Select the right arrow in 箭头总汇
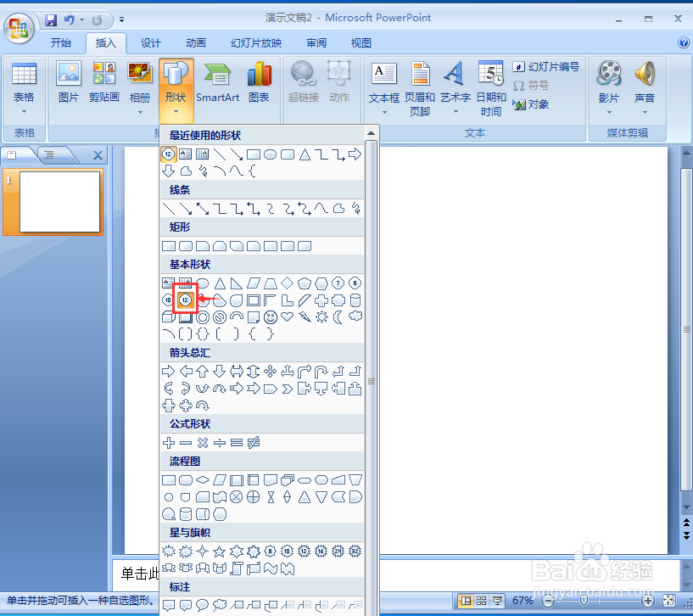Screen dimensions: 693x616 point(169,372)
